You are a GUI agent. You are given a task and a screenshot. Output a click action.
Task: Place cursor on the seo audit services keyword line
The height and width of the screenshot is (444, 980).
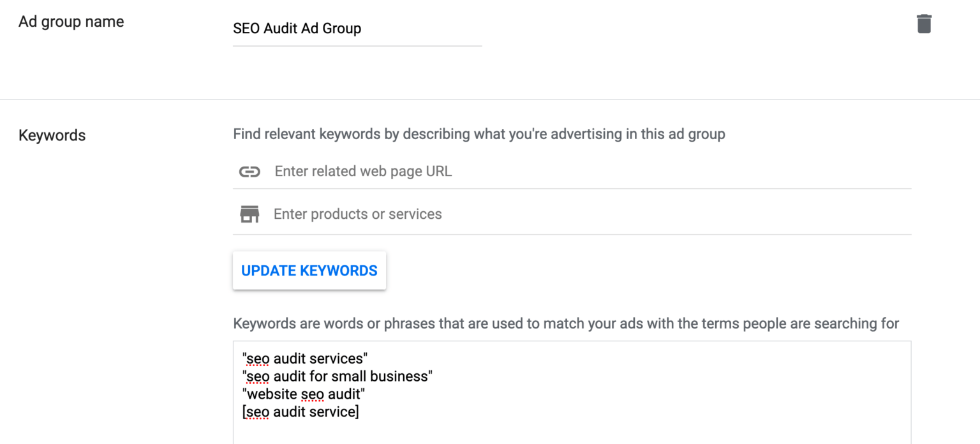(x=305, y=359)
